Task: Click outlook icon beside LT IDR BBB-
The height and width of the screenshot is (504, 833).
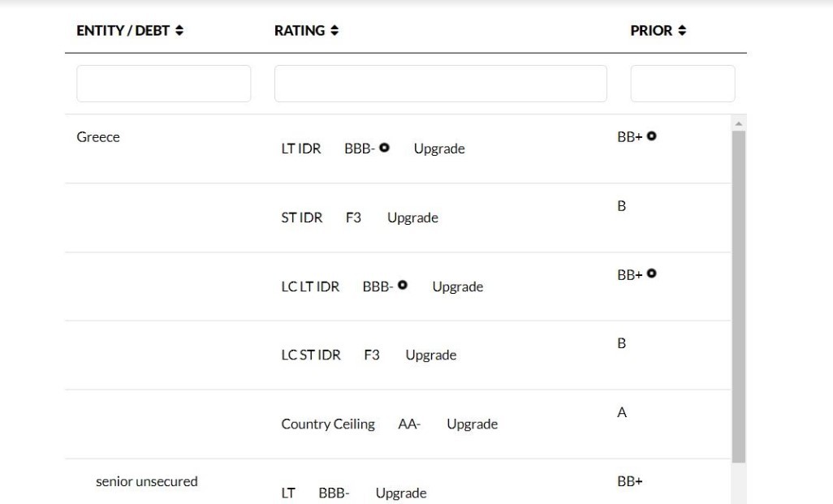Action: pos(385,148)
